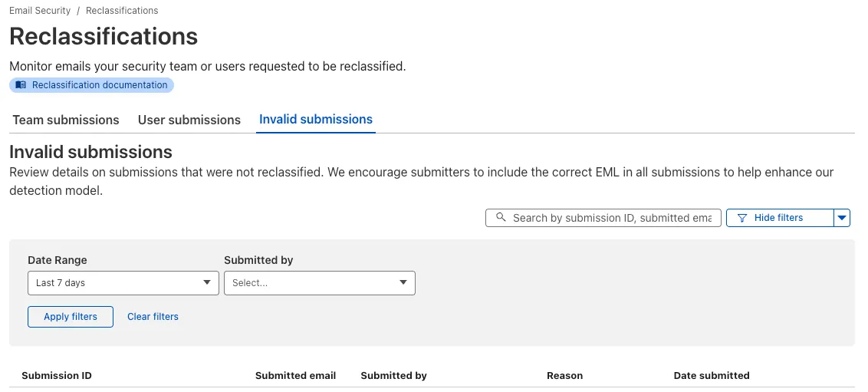Open the Submitted by dropdown
The width and height of the screenshot is (868, 392).
click(x=319, y=283)
